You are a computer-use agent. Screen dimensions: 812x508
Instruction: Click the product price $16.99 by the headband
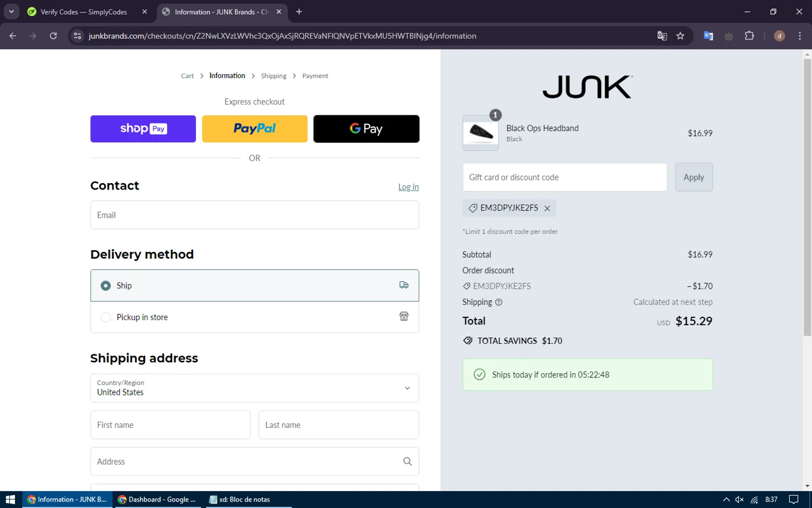coord(700,133)
